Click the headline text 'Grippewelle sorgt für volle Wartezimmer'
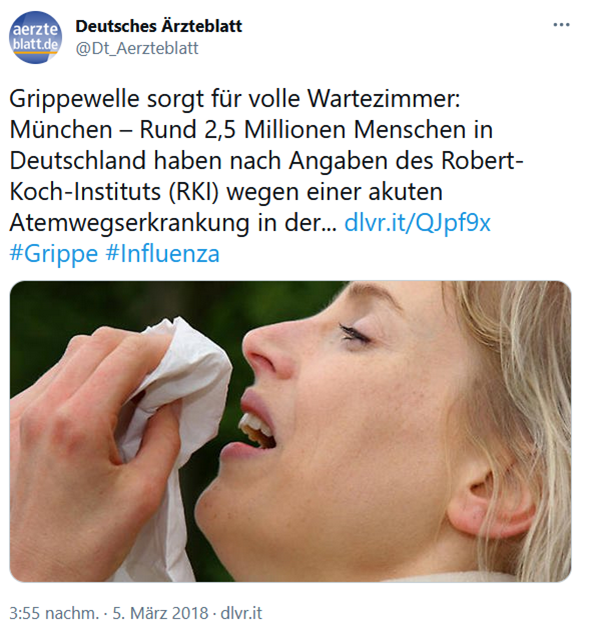 click(x=235, y=99)
